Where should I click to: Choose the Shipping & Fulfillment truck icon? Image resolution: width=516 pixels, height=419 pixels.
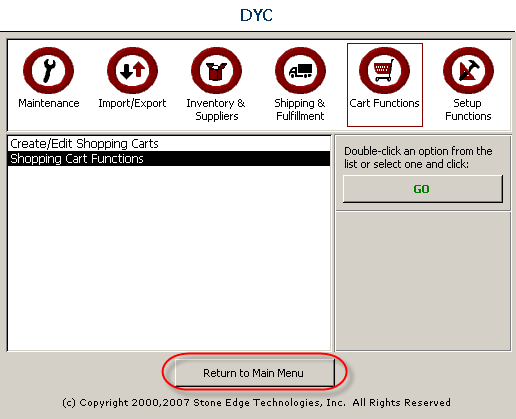point(300,71)
